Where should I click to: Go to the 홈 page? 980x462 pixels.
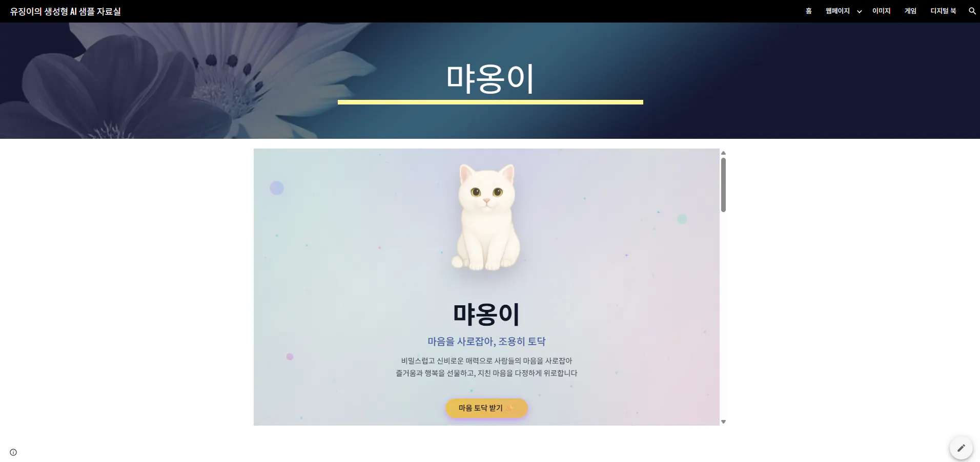pyautogui.click(x=809, y=11)
